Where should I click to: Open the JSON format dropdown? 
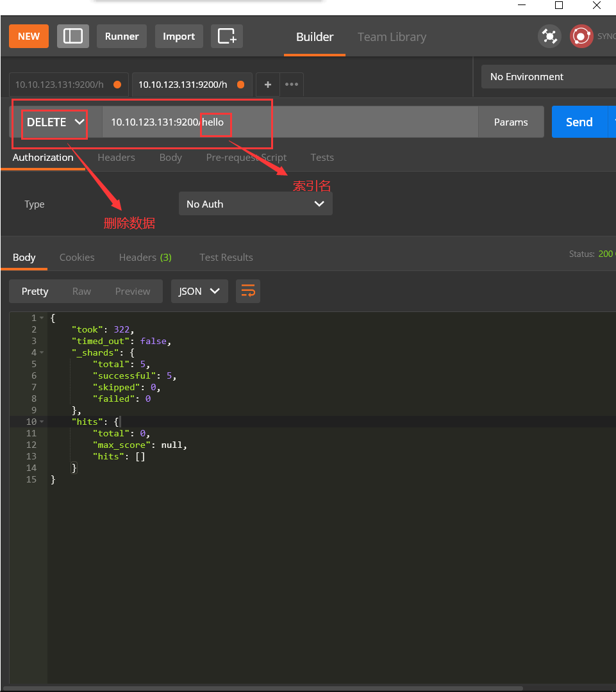click(x=199, y=292)
